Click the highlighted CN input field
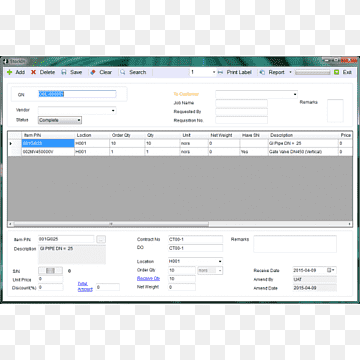Image resolution: width=360 pixels, height=360 pixels. tap(77, 94)
